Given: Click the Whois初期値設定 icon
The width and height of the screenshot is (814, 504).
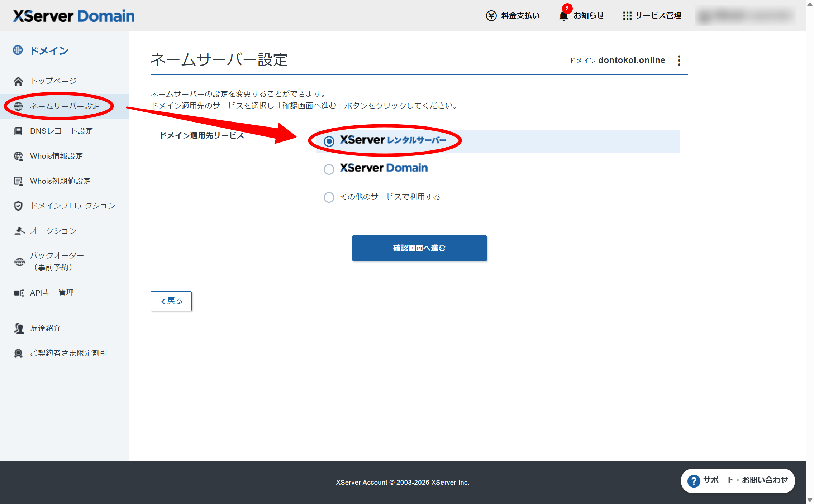Looking at the screenshot, I should tap(18, 181).
